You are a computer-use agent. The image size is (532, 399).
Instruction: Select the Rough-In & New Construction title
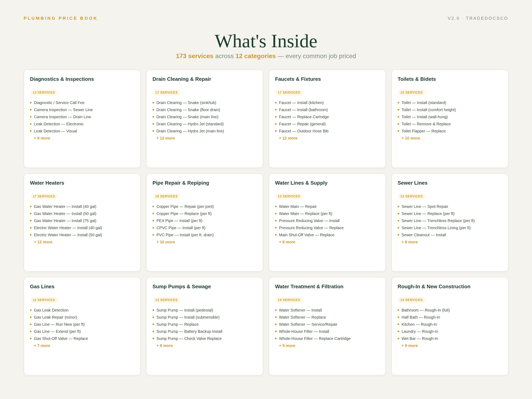(x=434, y=286)
